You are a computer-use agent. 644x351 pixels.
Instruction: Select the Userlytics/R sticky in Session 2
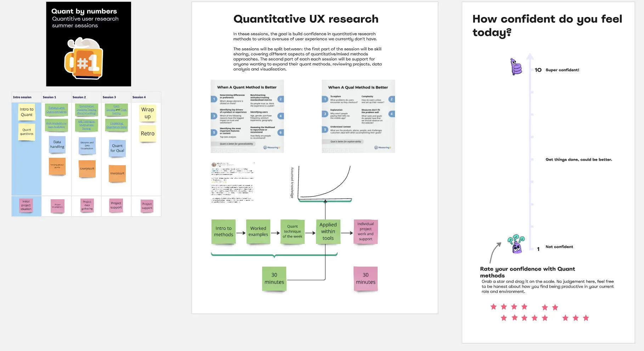tap(87, 169)
